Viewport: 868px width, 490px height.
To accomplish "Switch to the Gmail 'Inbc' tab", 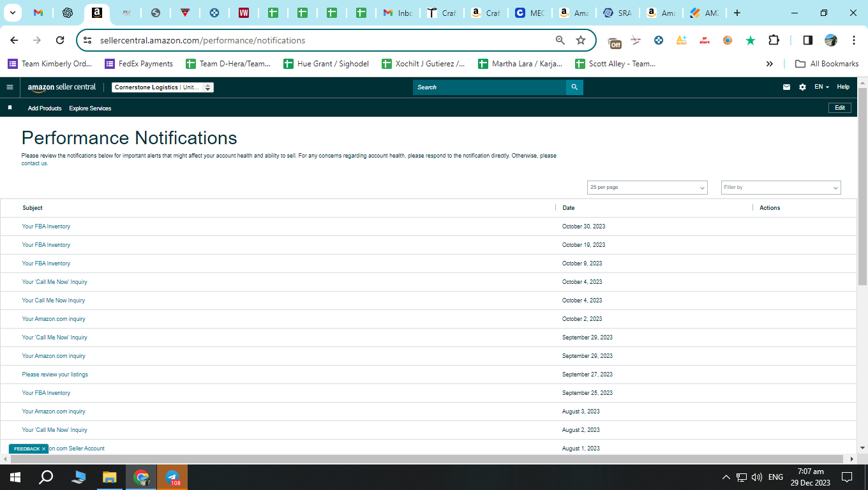I will pyautogui.click(x=398, y=13).
